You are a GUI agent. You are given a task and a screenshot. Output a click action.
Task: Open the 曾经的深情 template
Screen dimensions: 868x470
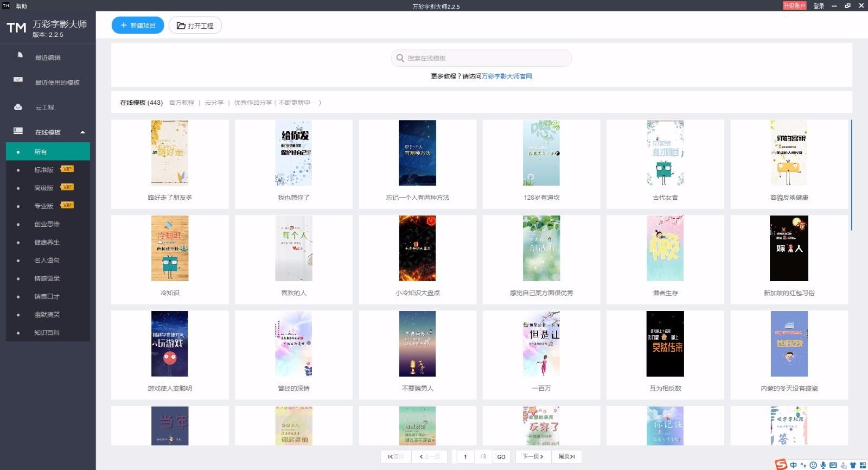[x=293, y=355]
